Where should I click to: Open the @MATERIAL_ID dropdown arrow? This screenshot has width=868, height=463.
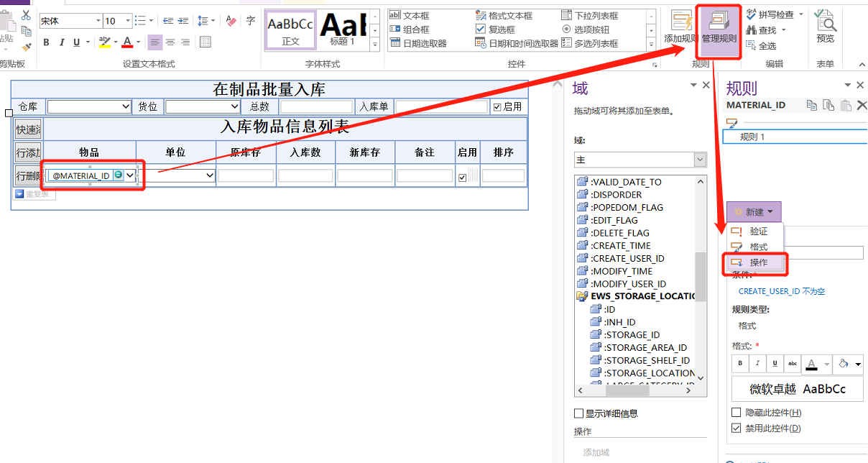[x=130, y=175]
